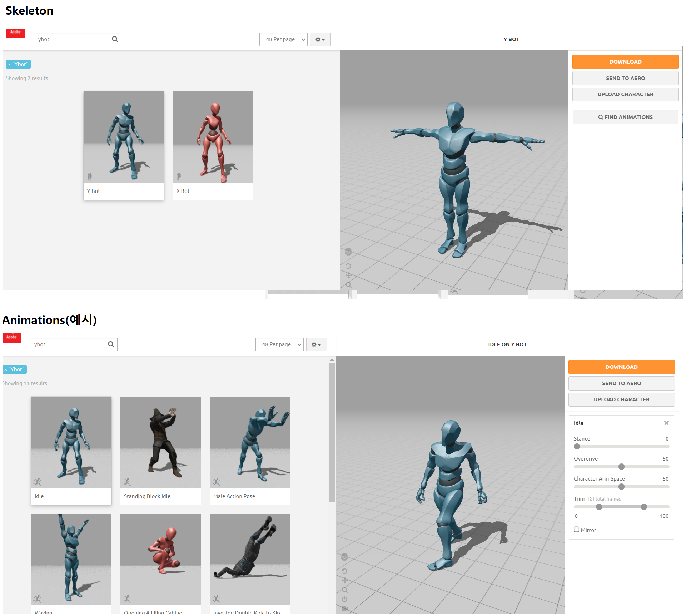Click SEND TO AERO in Animations section
686x616 pixels.
click(621, 383)
